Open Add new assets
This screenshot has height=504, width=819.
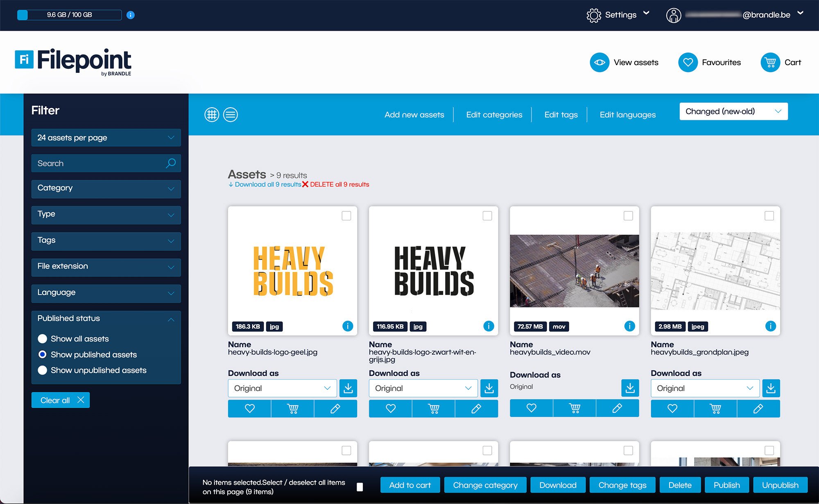tap(414, 115)
